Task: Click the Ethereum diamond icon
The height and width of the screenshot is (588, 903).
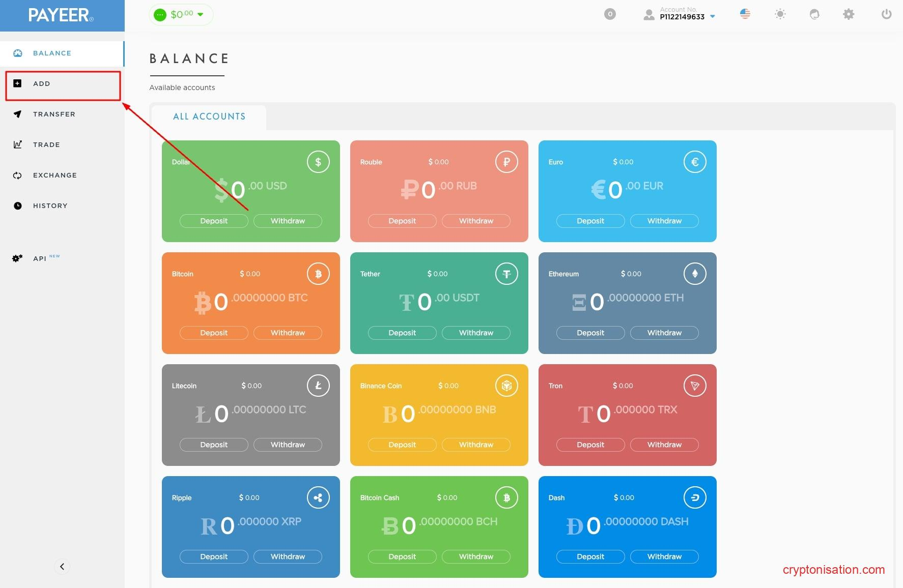Action: point(695,274)
